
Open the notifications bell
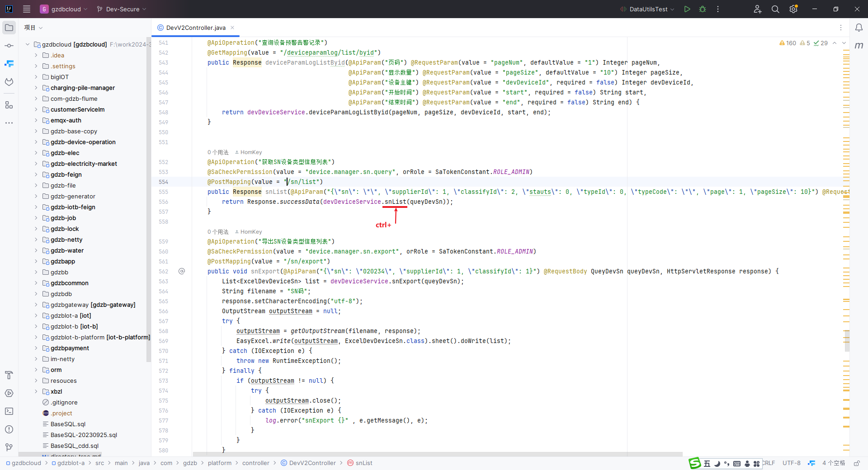click(x=859, y=28)
